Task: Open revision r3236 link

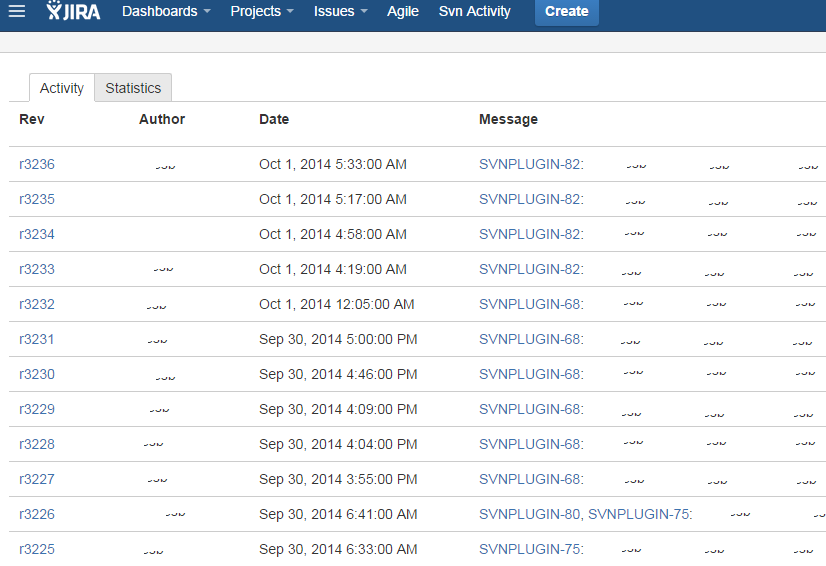Action: point(37,164)
